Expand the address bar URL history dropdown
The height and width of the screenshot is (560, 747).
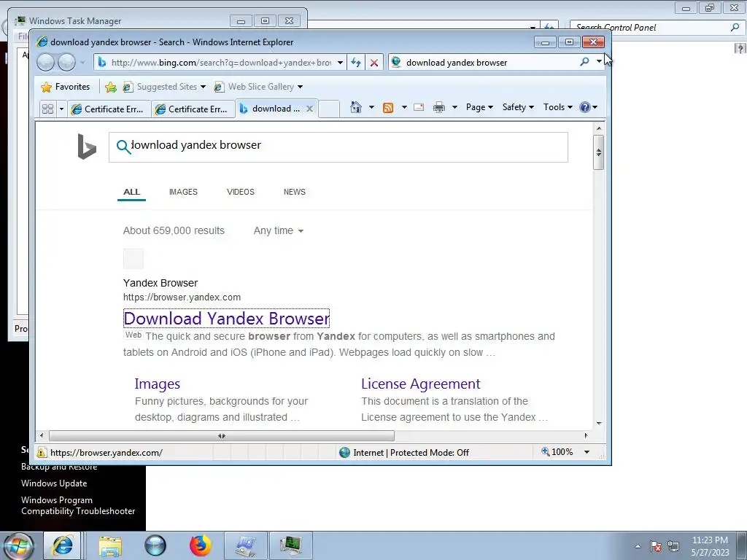[x=340, y=63]
